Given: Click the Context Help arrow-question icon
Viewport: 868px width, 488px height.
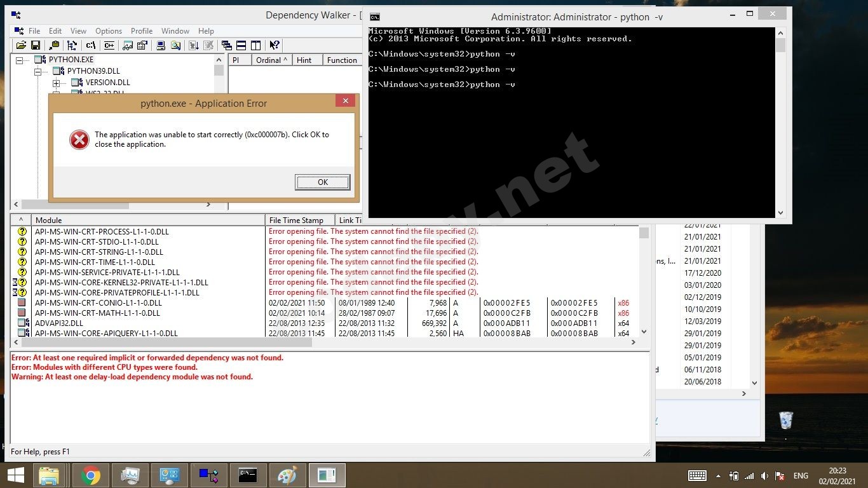Looking at the screenshot, I should click(x=275, y=45).
